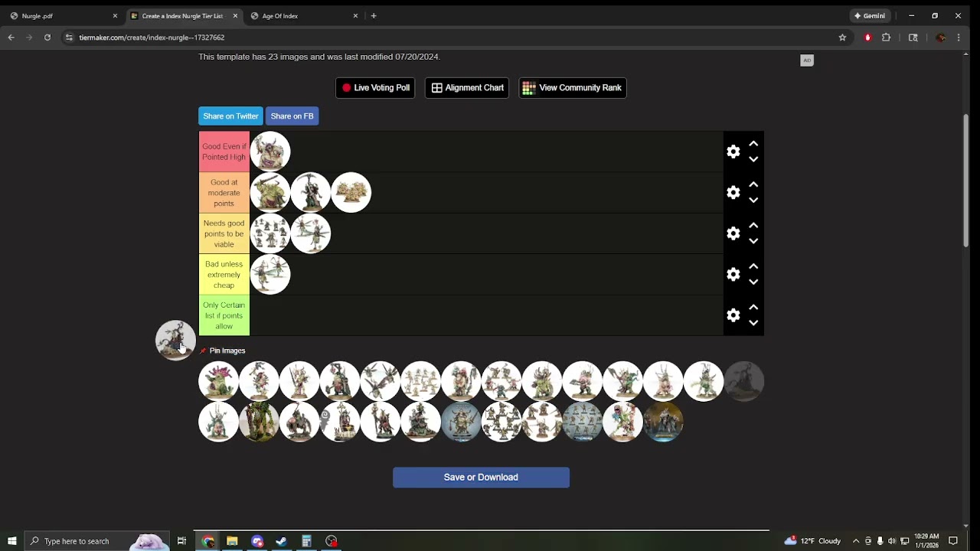The image size is (980, 551).
Task: Click the Type here to search box
Action: tap(97, 541)
